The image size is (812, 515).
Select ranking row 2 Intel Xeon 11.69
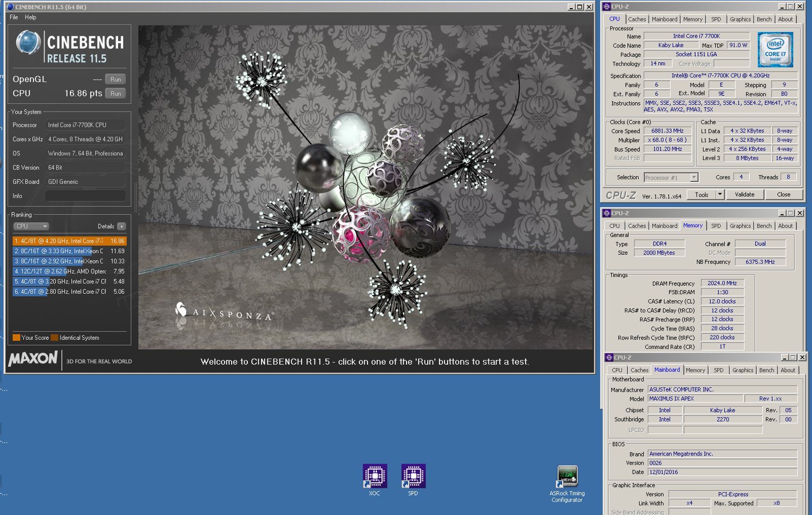point(69,251)
